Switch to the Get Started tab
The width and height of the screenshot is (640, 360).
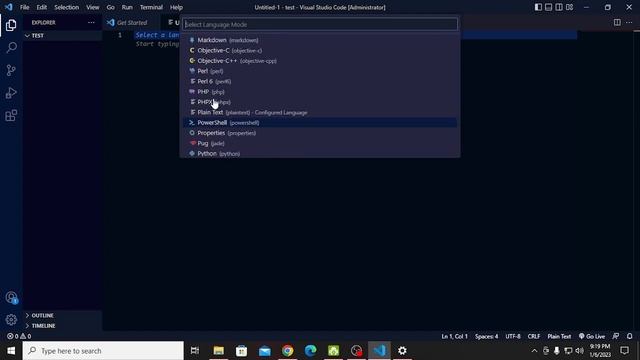point(131,22)
